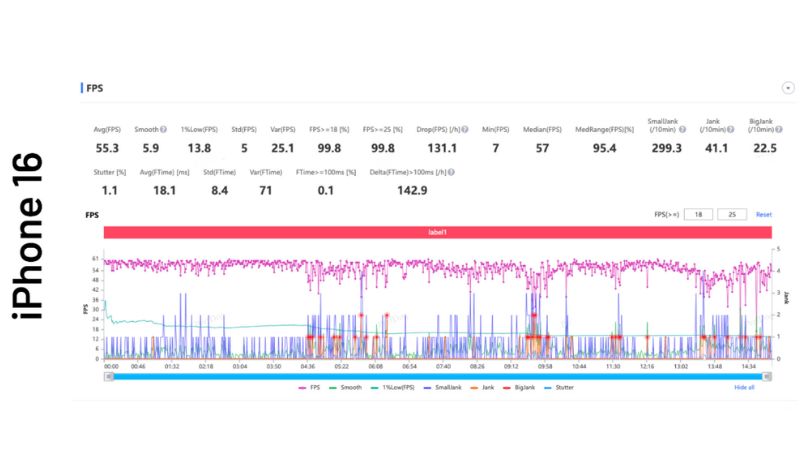Open the Delta(FTime)>100ms help icon

pyautogui.click(x=451, y=172)
